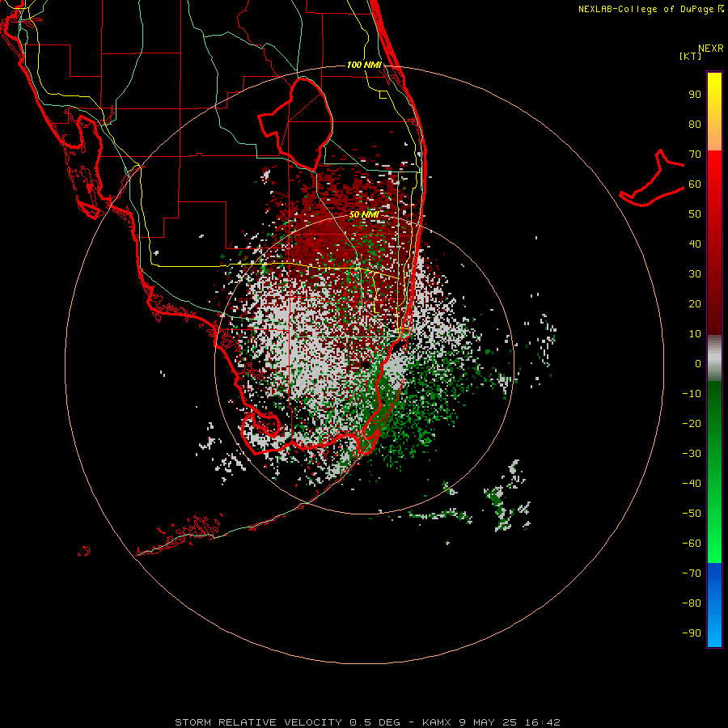Click the NEXR label above the color scale

click(710, 49)
